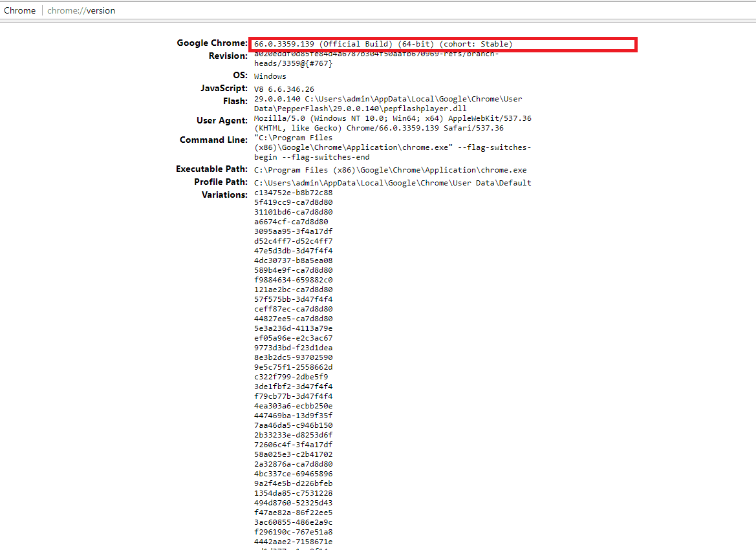
Task: Click variation 4442aae2-7158671e
Action: (293, 542)
